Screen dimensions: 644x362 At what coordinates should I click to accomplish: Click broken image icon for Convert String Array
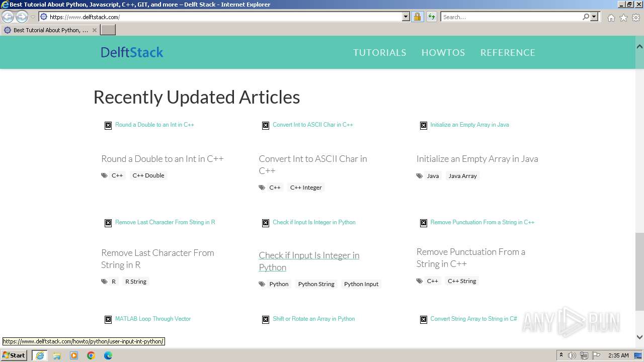tap(424, 319)
